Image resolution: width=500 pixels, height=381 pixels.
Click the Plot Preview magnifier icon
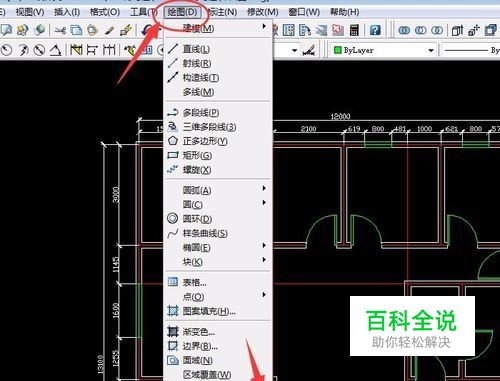tap(6, 30)
